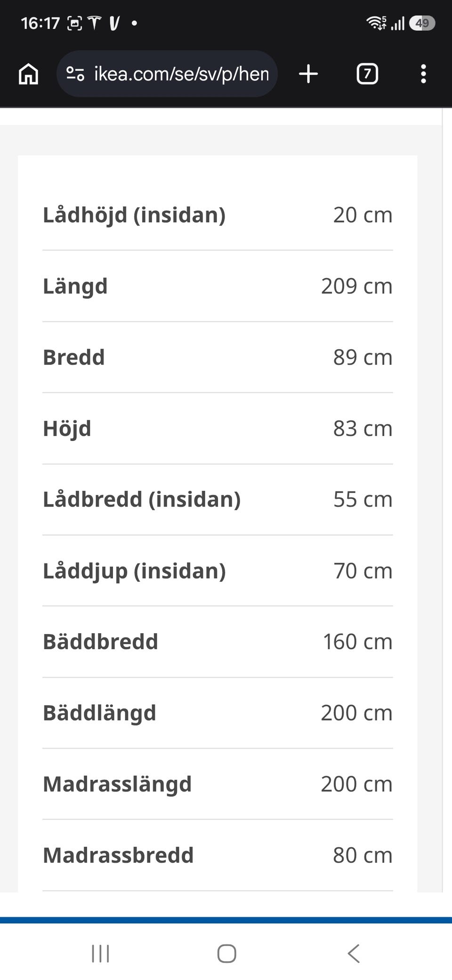Tap the battery indicator showing 49
Screen dimensions: 452x980
click(x=422, y=23)
